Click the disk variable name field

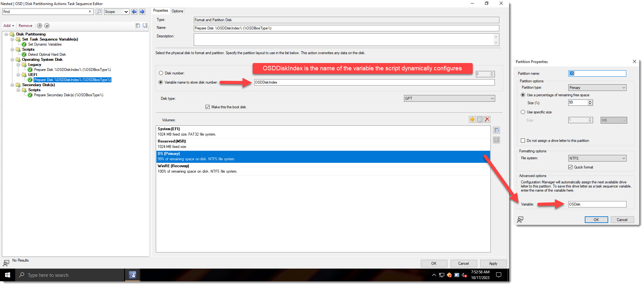(374, 82)
